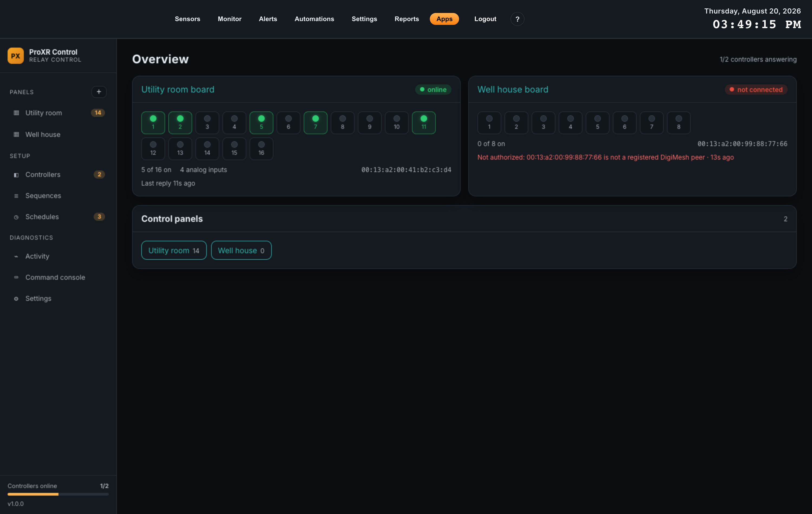Toggle relay 6 on Well house board
Screen dimensions: 812x514
[x=624, y=123]
